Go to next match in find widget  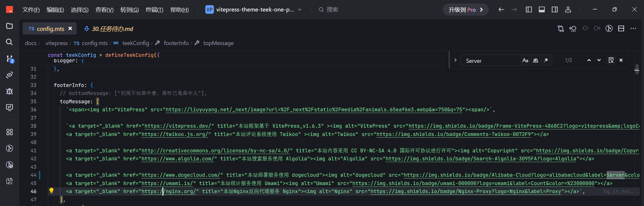599,60
